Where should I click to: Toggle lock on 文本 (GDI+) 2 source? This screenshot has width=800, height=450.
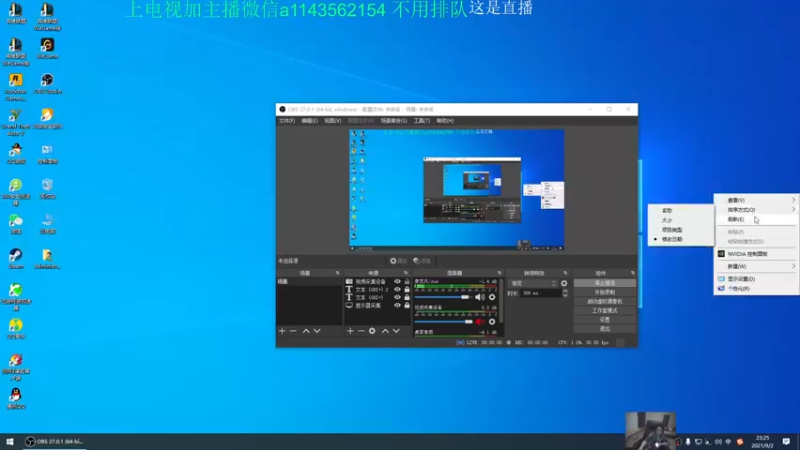point(407,289)
